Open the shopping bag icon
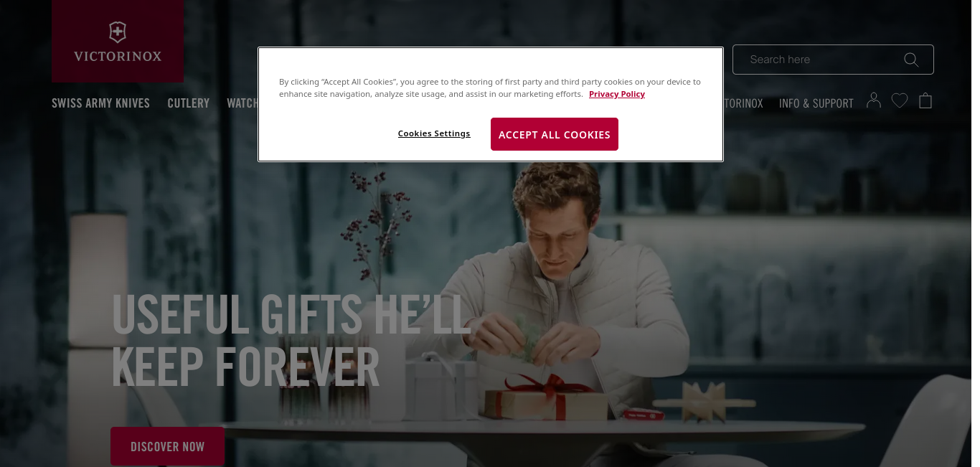The height and width of the screenshot is (467, 980). point(925,100)
